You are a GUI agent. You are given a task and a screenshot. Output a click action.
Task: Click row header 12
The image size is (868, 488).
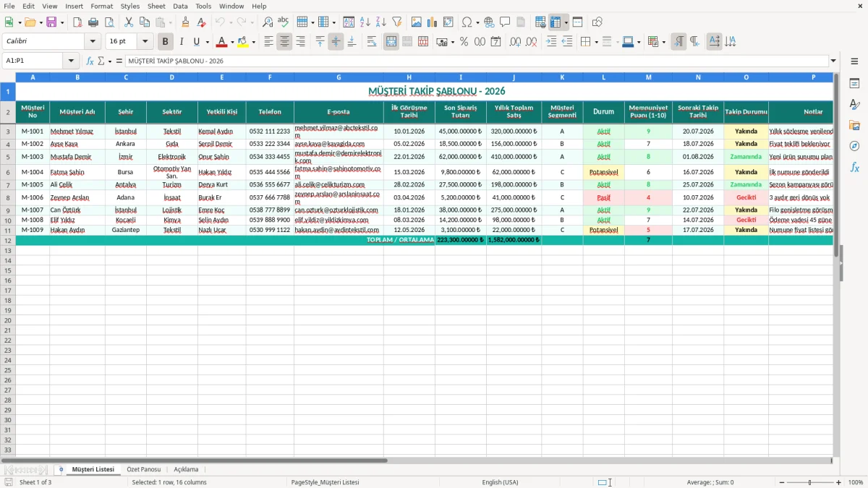(8, 240)
